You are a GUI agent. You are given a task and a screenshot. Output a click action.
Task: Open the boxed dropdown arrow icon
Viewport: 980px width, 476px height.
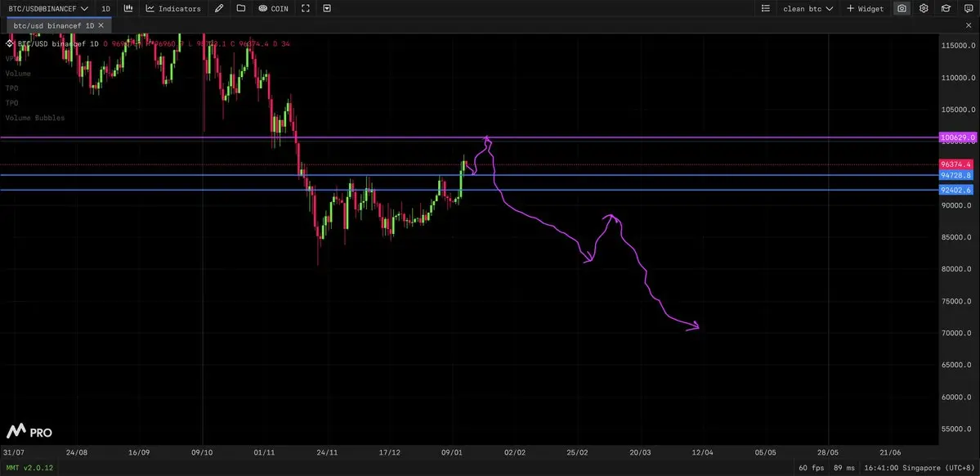(x=327, y=9)
